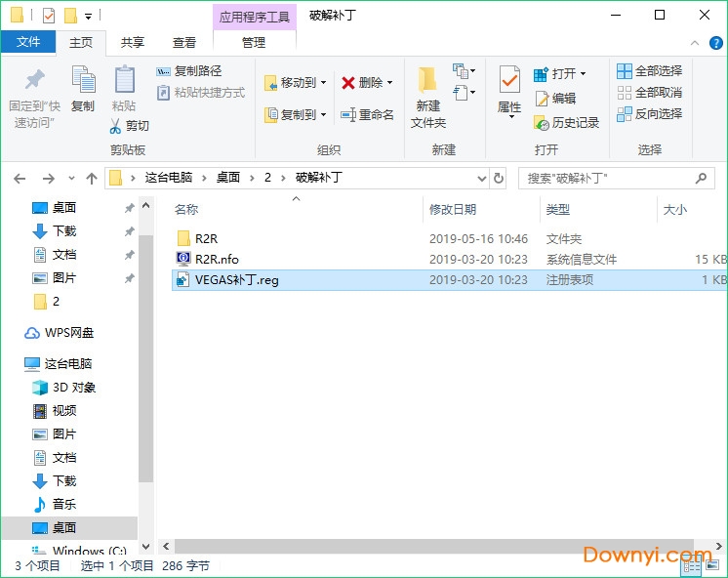The width and height of the screenshot is (728, 578).
Task: Switch to the Manage (管理) tab
Action: coord(254,43)
